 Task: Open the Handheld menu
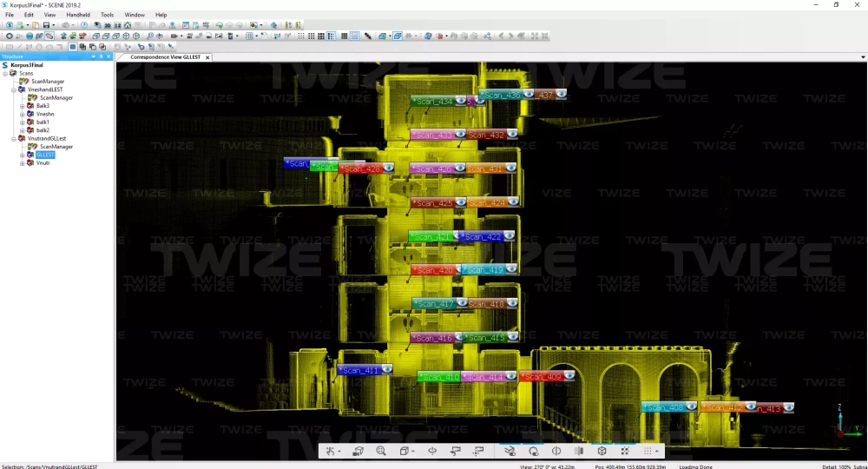click(x=78, y=15)
